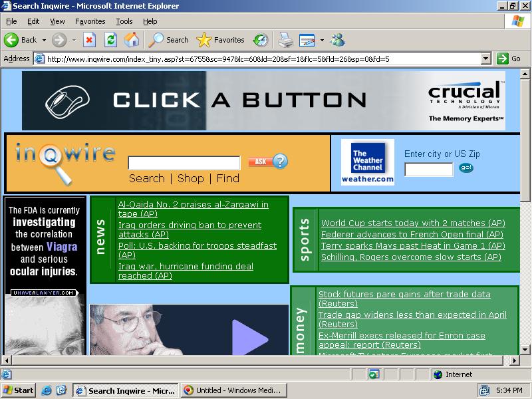This screenshot has width=532, height=399.
Task: Click the horizontal scrollbar left arrow
Action: 7,360
